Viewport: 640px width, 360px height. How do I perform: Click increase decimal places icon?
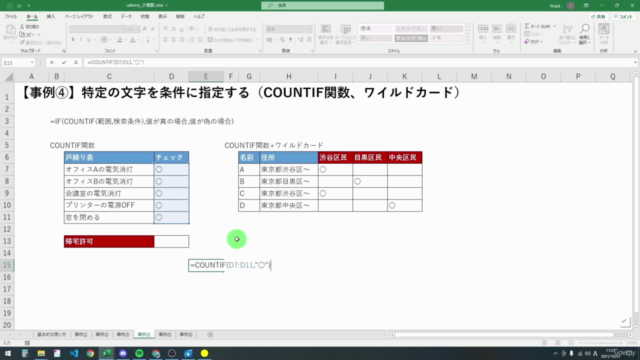click(x=301, y=40)
